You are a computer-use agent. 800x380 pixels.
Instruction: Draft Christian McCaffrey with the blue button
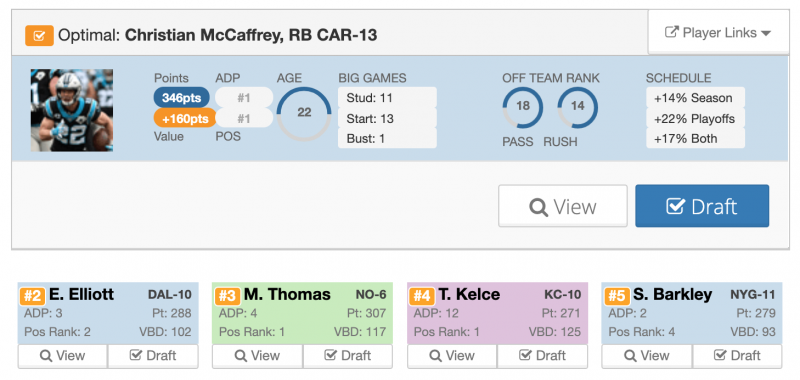(x=702, y=206)
